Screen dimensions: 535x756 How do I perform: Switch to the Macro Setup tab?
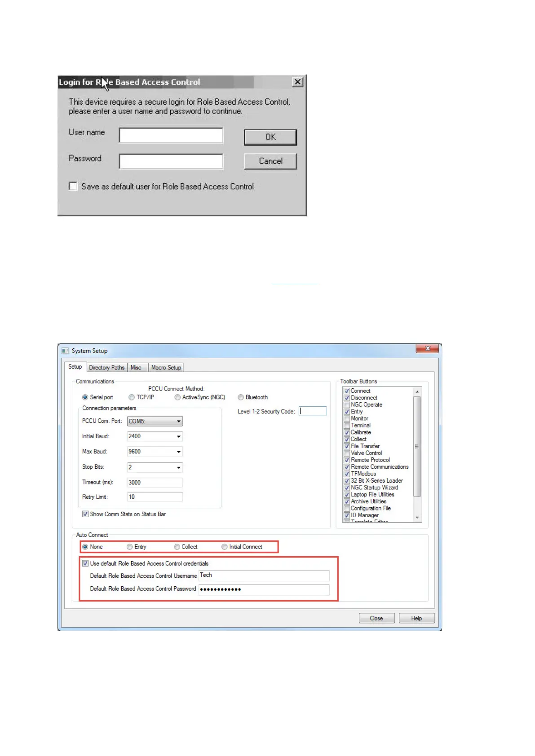pos(166,368)
